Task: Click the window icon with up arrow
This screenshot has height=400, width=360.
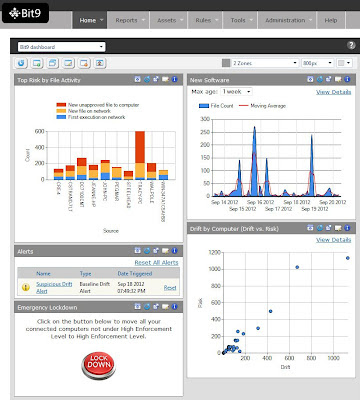Action: (99, 63)
